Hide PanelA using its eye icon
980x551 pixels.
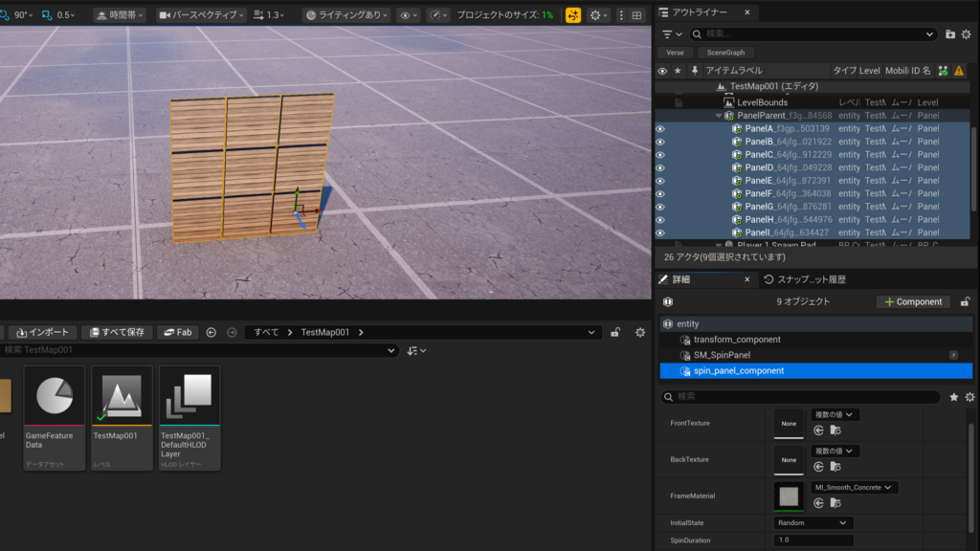(x=660, y=129)
